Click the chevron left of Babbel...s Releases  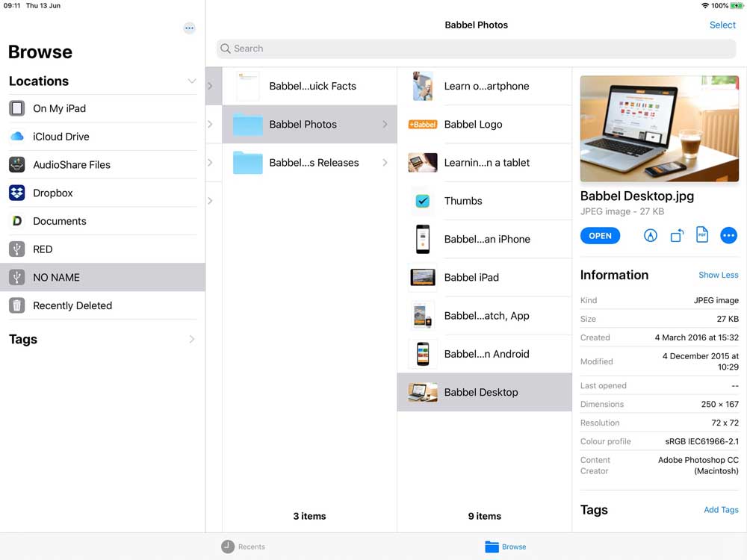210,162
